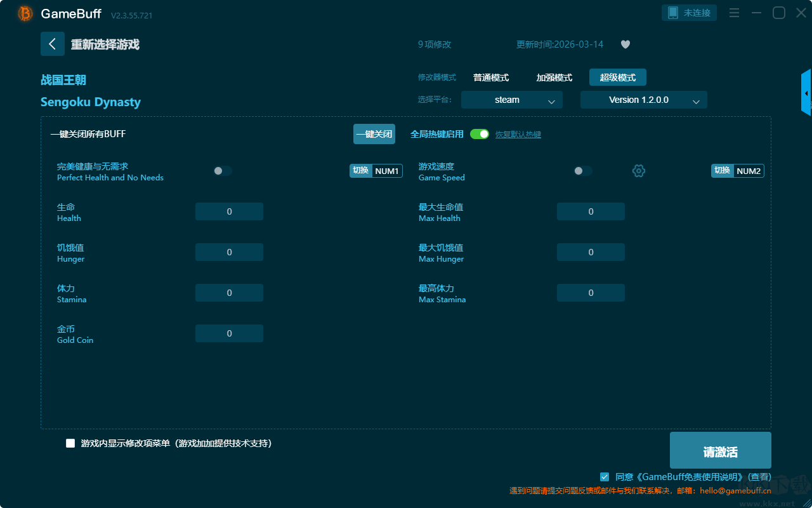Click the version V2.3.55.721 text
Image resolution: width=812 pixels, height=508 pixels.
(132, 15)
